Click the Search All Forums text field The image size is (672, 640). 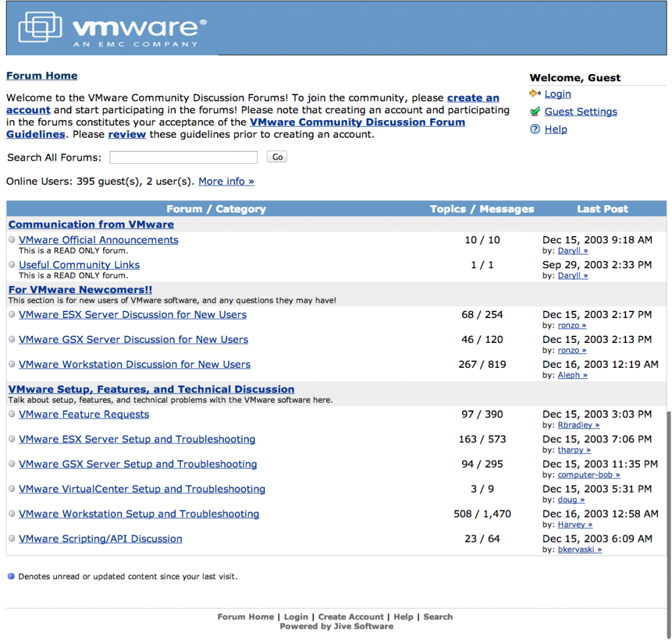(184, 157)
